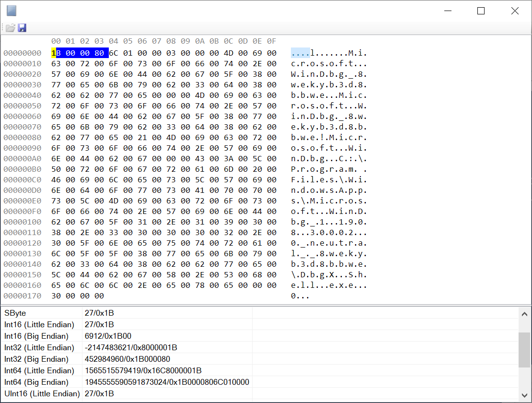This screenshot has height=403, width=532.
Task: Minimize the hex editor window
Action: click(x=448, y=11)
